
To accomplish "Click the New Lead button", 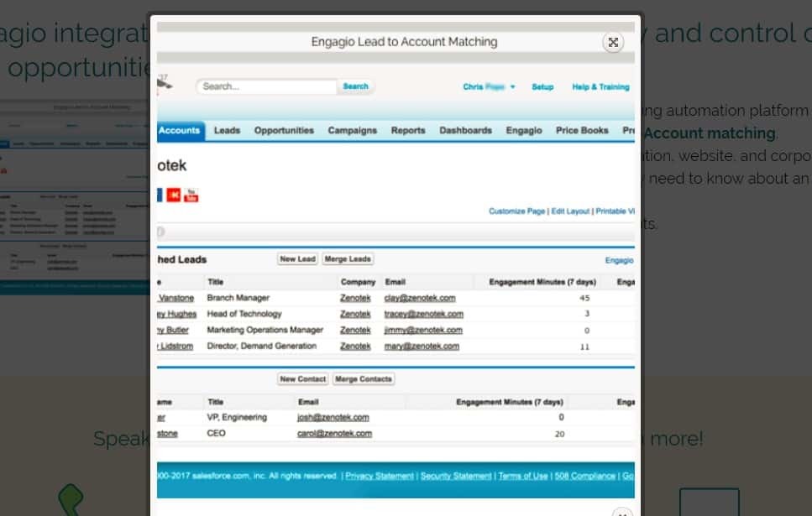I will 297,259.
